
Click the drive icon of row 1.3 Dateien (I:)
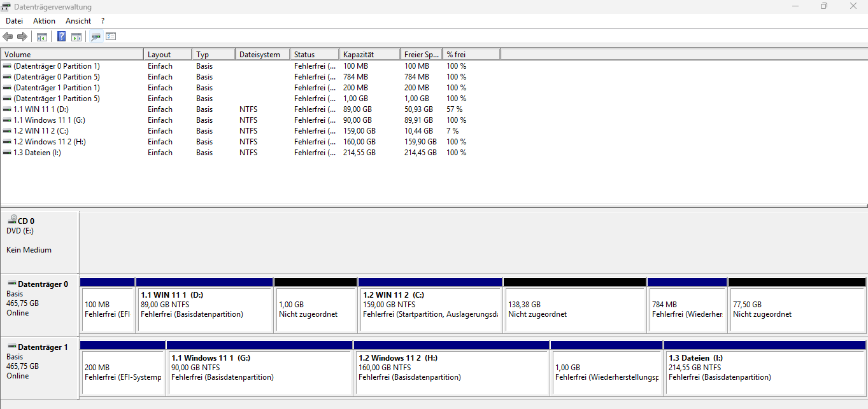click(x=7, y=153)
